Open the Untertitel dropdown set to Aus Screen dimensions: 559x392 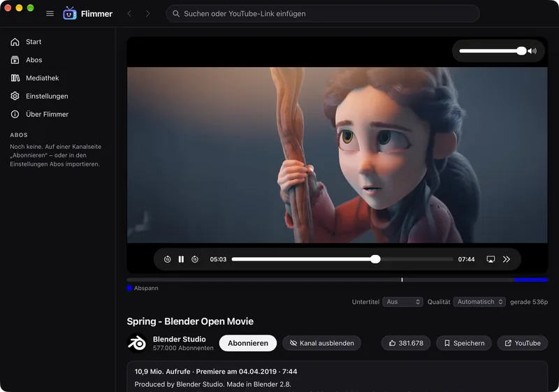tap(402, 302)
